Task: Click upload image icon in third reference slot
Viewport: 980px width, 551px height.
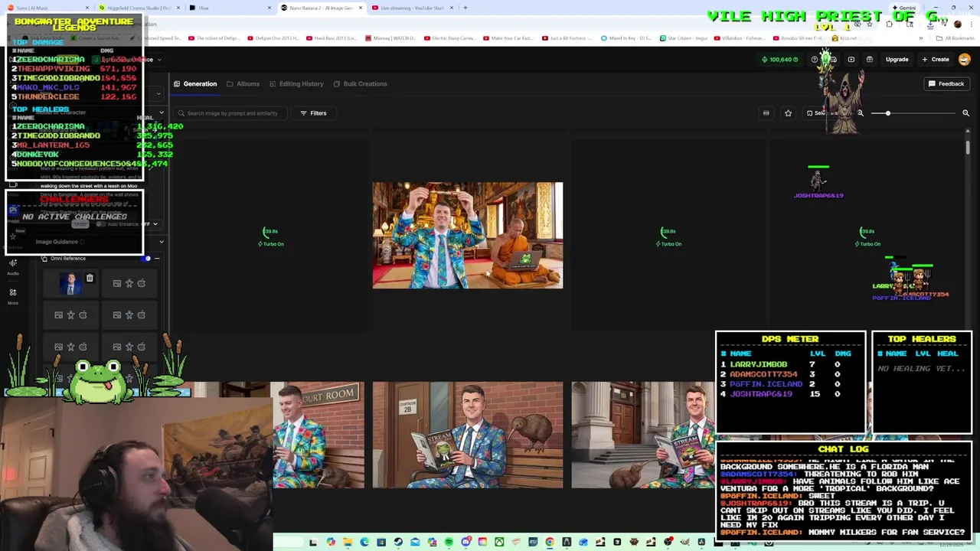Action: pyautogui.click(x=58, y=315)
